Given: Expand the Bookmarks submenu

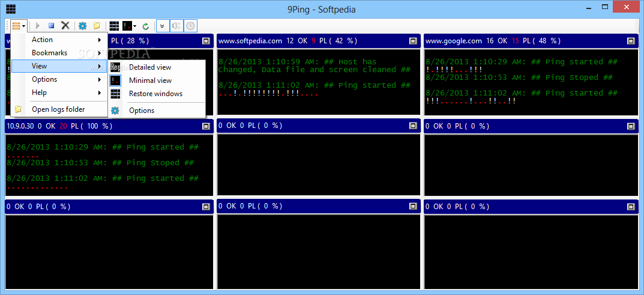Looking at the screenshot, I should (59, 53).
